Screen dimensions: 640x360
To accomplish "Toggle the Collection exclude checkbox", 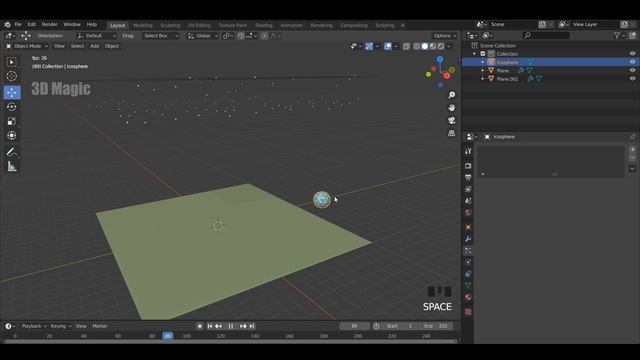I will (x=483, y=54).
